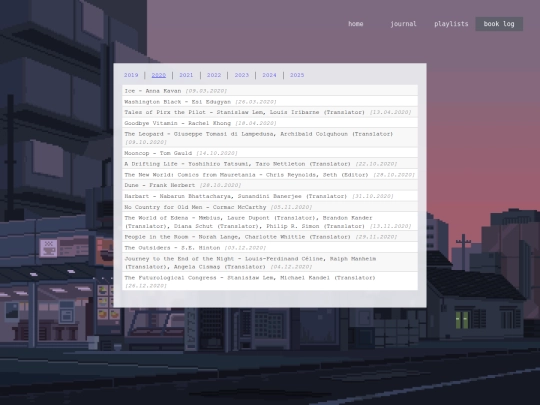Jump to the 2025 year tab
The height and width of the screenshot is (405, 540).
[x=297, y=75]
